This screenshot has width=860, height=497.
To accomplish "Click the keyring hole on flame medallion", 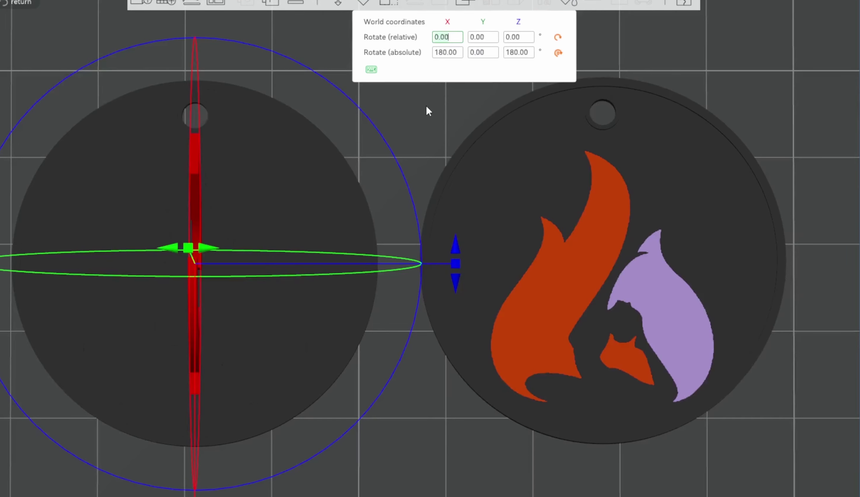I will point(602,114).
